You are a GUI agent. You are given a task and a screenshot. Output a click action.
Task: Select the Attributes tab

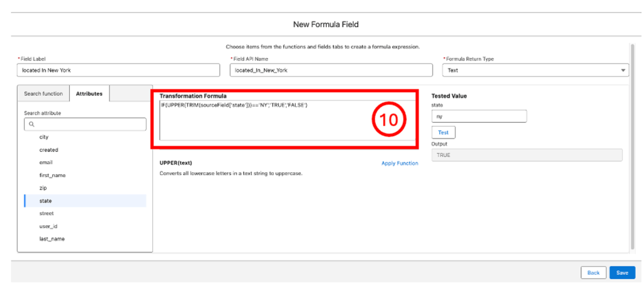89,93
